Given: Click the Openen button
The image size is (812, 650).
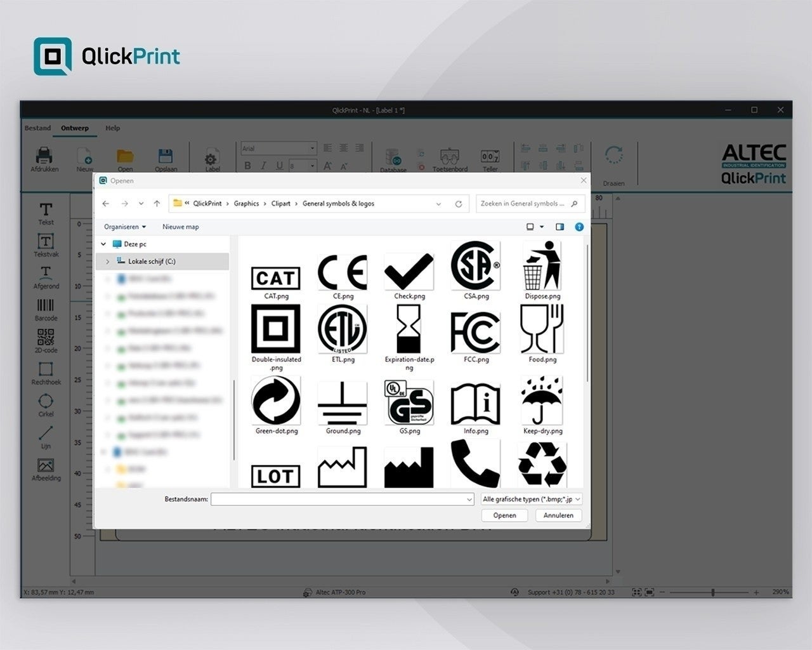Looking at the screenshot, I should pos(504,515).
